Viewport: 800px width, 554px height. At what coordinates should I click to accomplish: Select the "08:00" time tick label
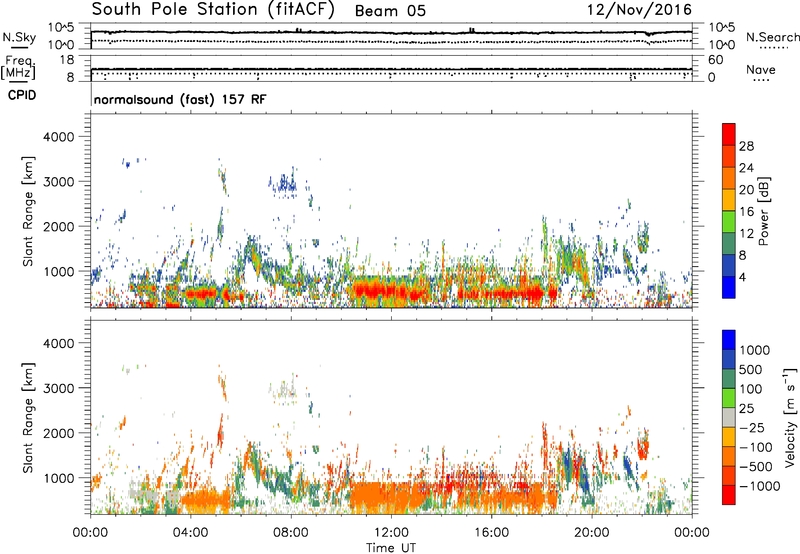pyautogui.click(x=291, y=533)
